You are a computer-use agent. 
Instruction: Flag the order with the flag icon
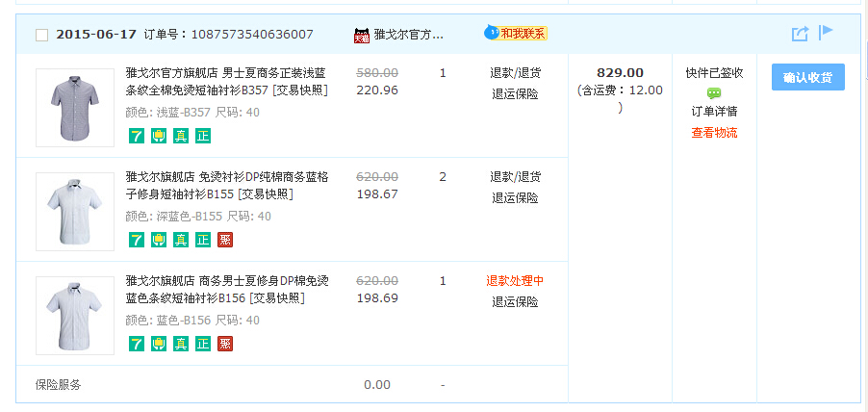(x=826, y=32)
